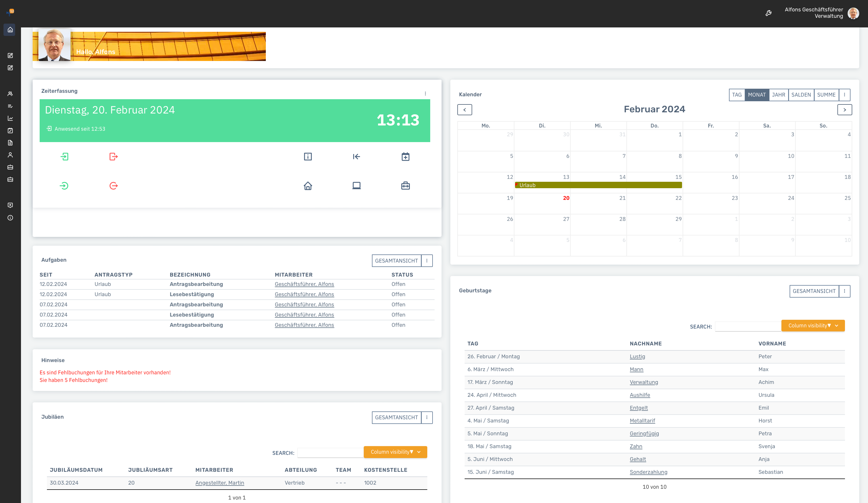868x503 pixels.
Task: Open Column visibility dropdown in Geburtstage
Action: coord(813,325)
